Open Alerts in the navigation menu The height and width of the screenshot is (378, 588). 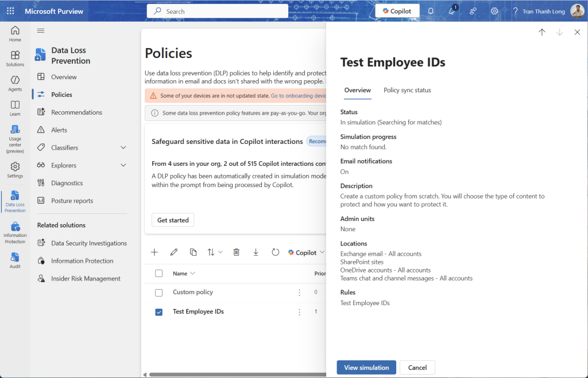[x=59, y=130]
